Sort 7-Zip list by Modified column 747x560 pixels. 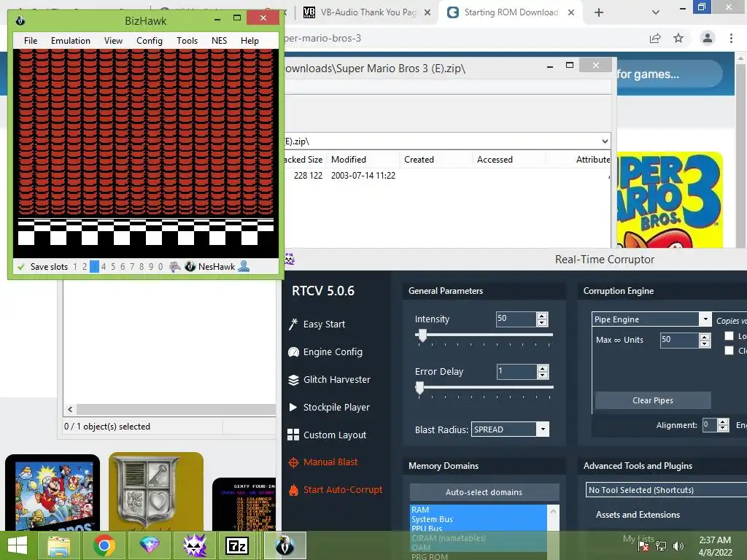(x=363, y=160)
